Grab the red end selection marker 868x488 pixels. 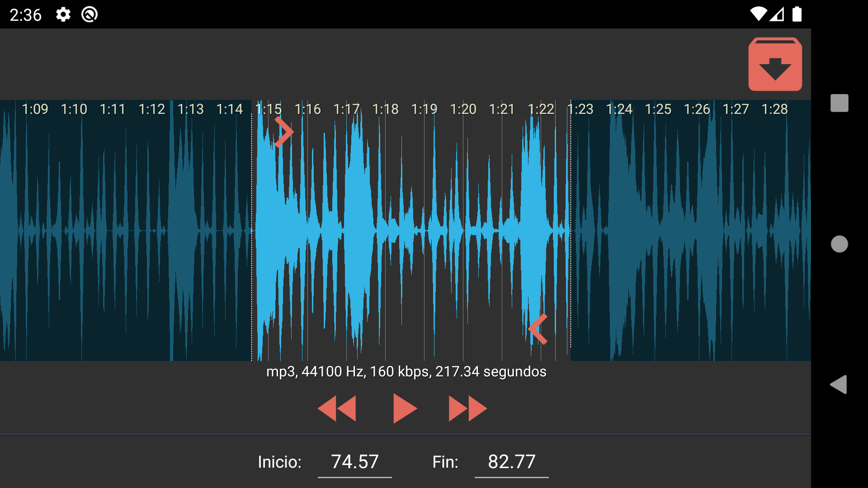[538, 329]
